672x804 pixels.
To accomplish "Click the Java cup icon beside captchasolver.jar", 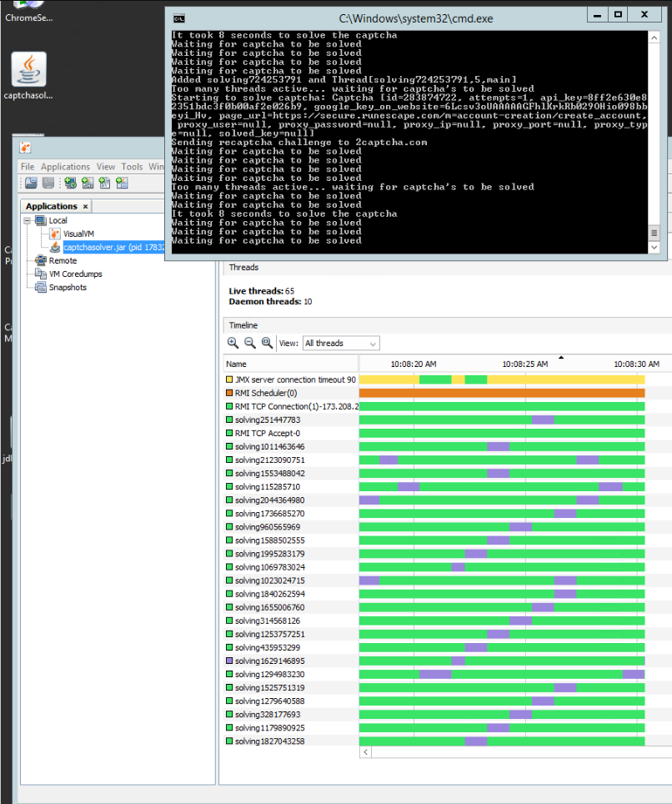I will 55,247.
